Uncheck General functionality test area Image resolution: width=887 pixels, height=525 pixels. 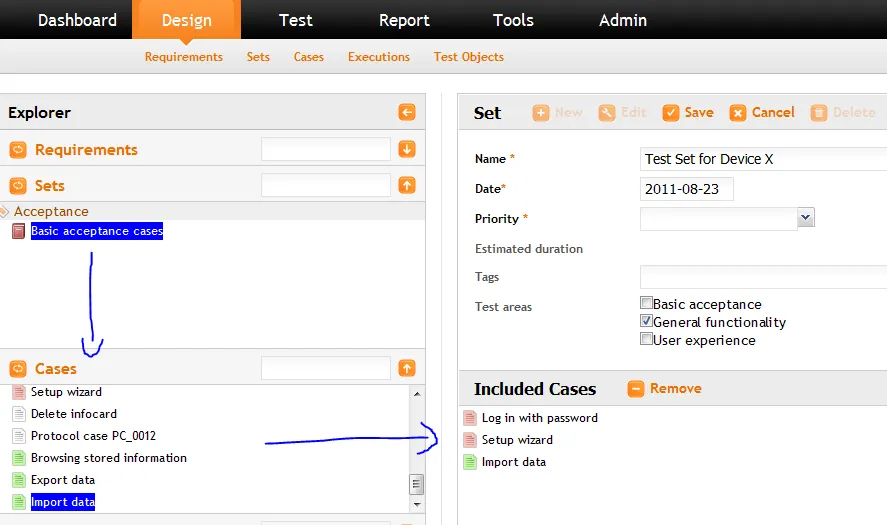click(x=646, y=322)
